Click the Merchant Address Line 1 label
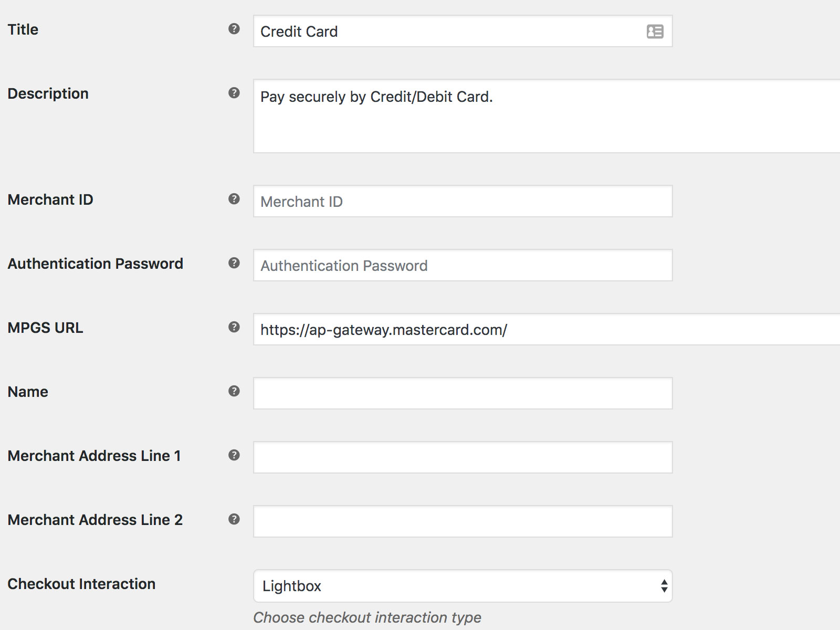 tap(94, 456)
